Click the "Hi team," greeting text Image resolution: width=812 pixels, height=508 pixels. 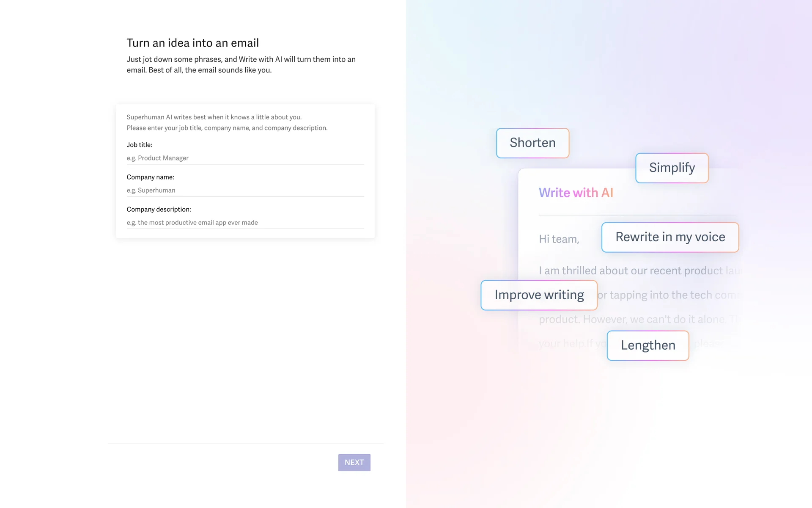pyautogui.click(x=559, y=239)
